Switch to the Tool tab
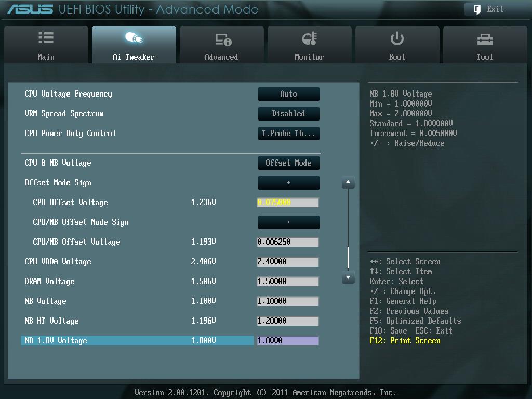Viewport: 532px width, 399px height. pyautogui.click(x=485, y=45)
